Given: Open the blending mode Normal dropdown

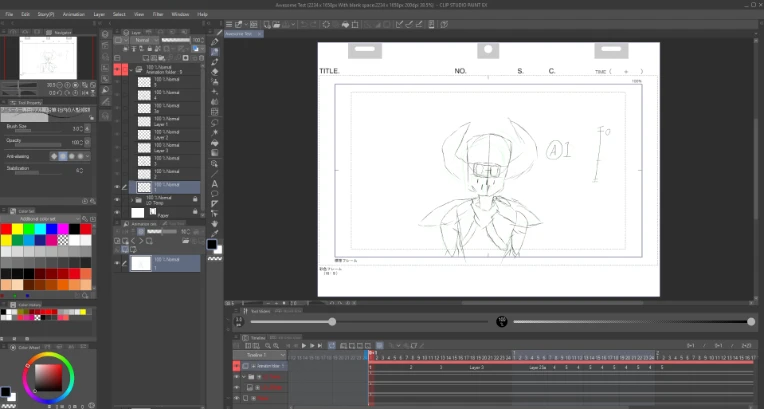Looking at the screenshot, I should (145, 40).
